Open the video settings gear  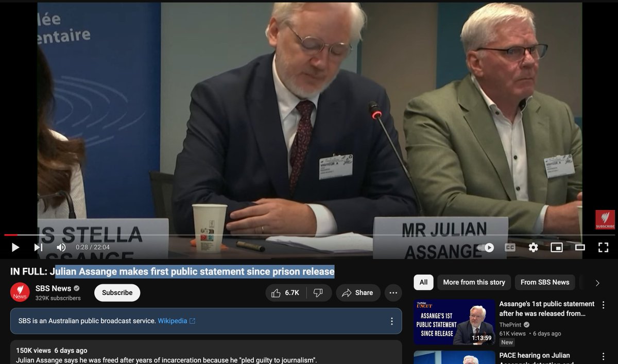534,248
